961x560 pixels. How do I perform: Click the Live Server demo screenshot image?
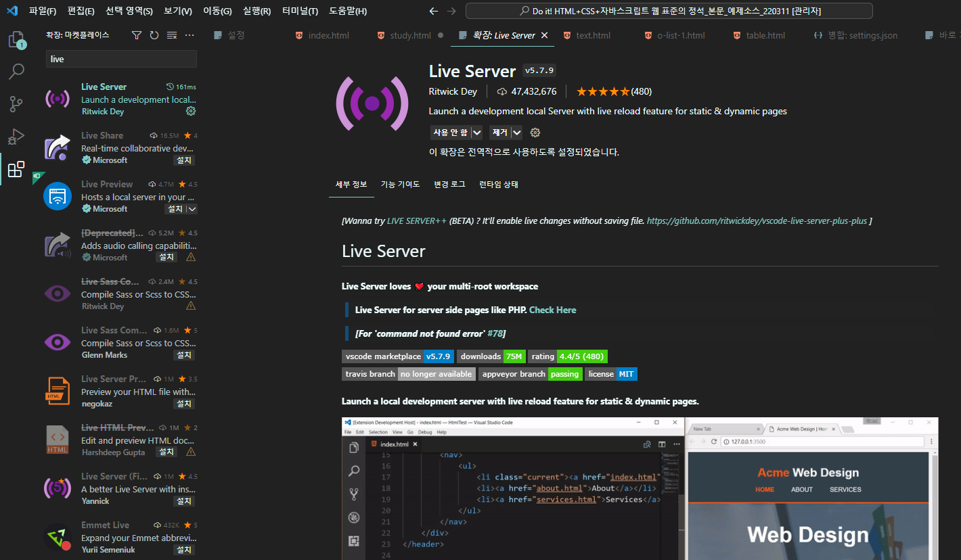click(x=640, y=488)
